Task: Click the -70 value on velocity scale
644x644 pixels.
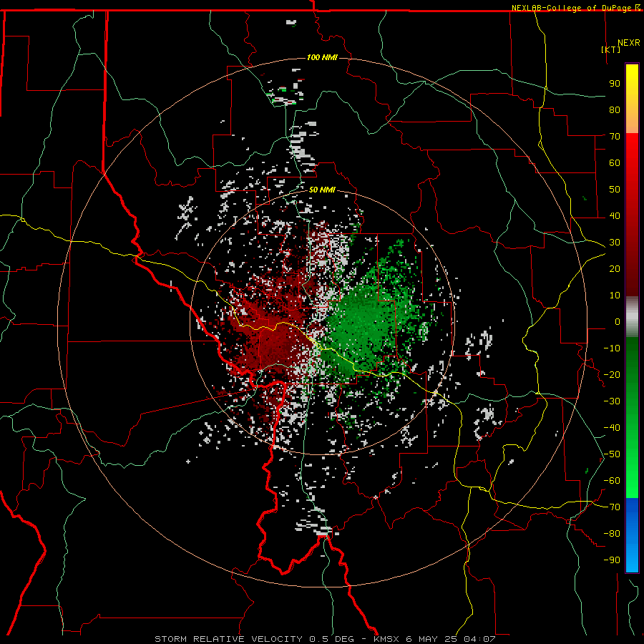Action: coord(612,507)
